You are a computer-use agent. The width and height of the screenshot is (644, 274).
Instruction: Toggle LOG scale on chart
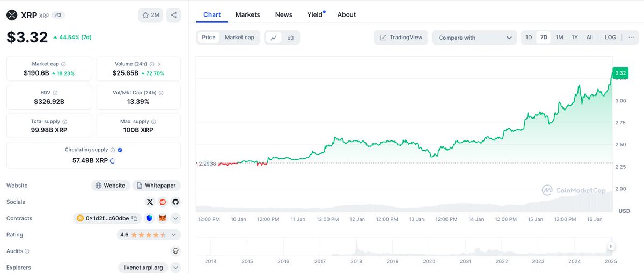pyautogui.click(x=610, y=38)
